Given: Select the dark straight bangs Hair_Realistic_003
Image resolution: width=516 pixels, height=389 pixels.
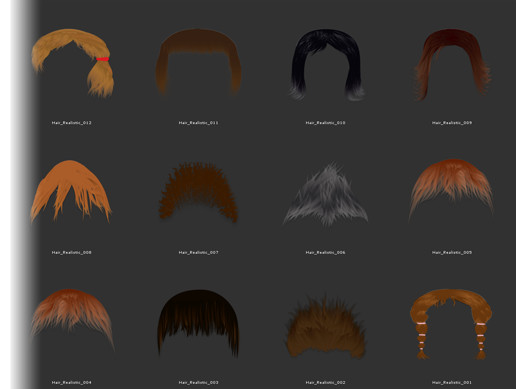Looking at the screenshot, I should click(198, 323).
